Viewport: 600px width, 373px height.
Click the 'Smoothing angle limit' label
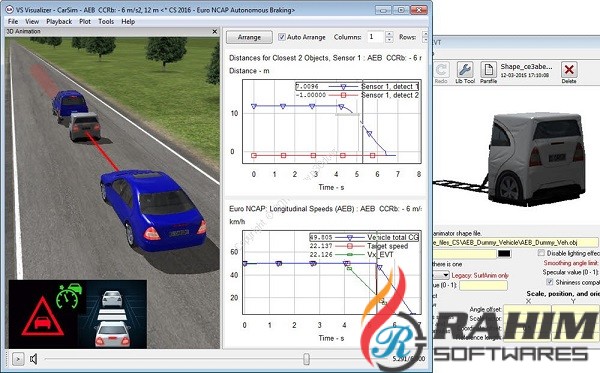tap(571, 263)
